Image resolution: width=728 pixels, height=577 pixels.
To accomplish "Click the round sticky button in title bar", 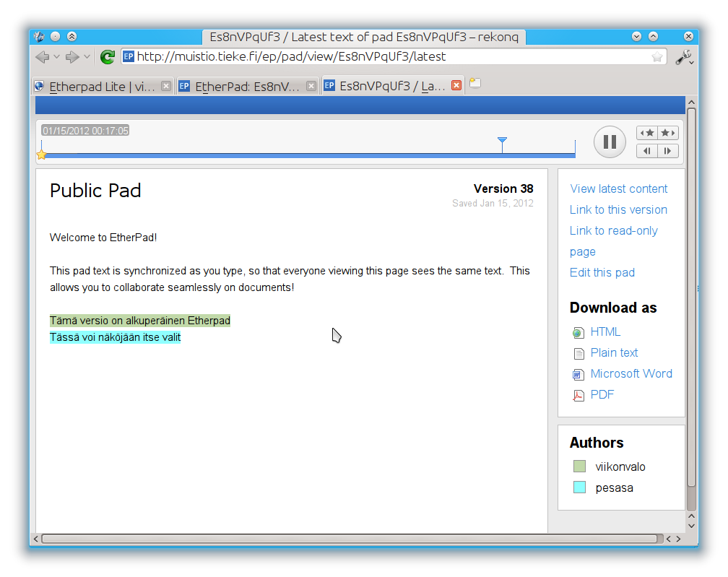I will coord(55,36).
